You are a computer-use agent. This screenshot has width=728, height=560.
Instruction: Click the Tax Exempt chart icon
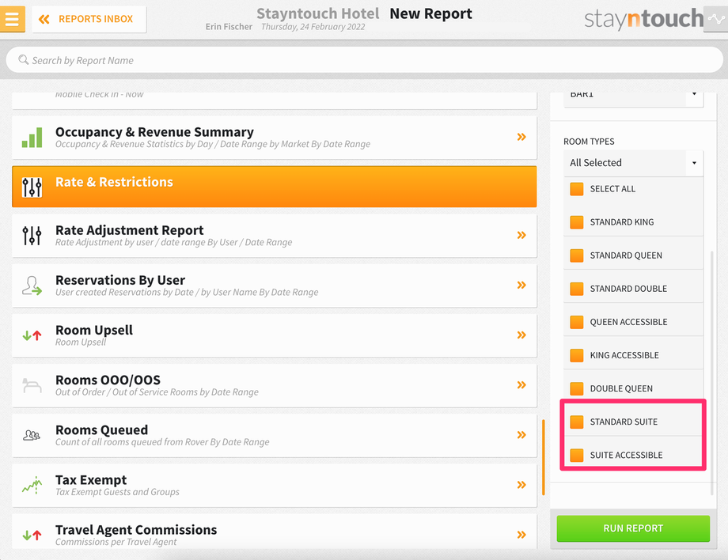click(32, 485)
